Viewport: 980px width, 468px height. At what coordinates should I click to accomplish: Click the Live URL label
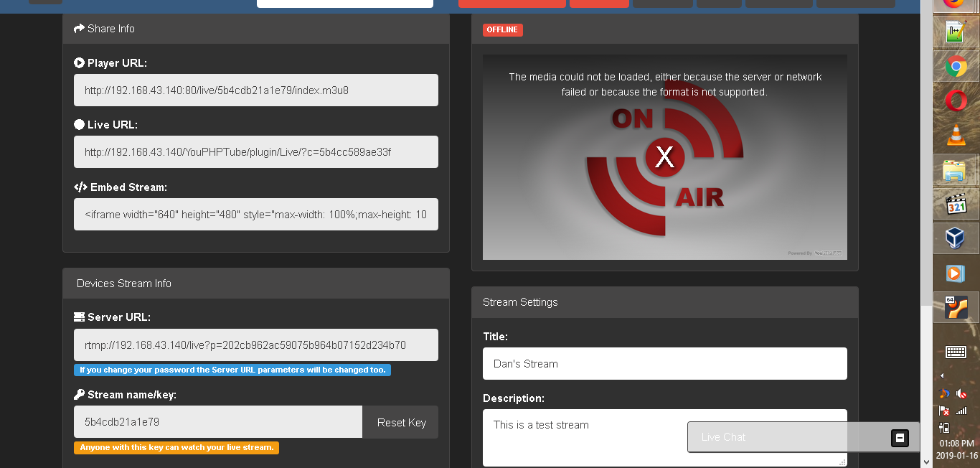point(105,125)
